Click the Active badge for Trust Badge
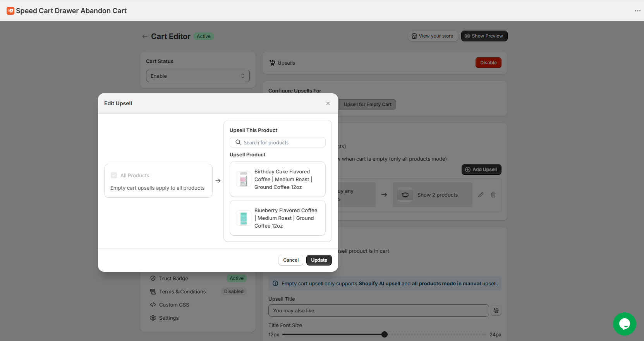Viewport: 644px width, 341px height. [236, 278]
